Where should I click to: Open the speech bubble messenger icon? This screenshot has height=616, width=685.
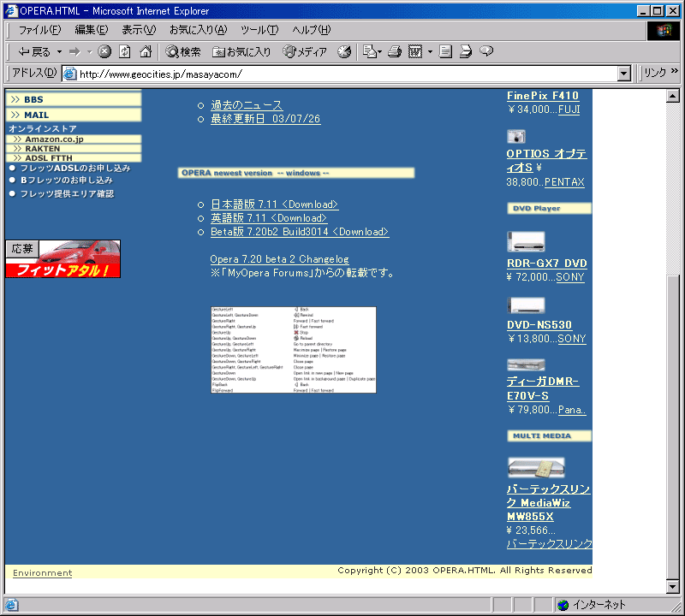[x=486, y=51]
